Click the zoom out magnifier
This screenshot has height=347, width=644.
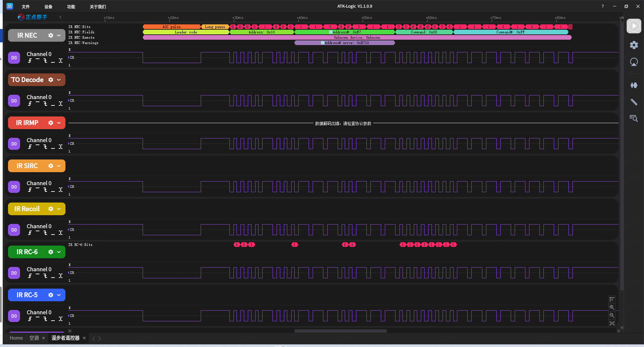tap(612, 315)
